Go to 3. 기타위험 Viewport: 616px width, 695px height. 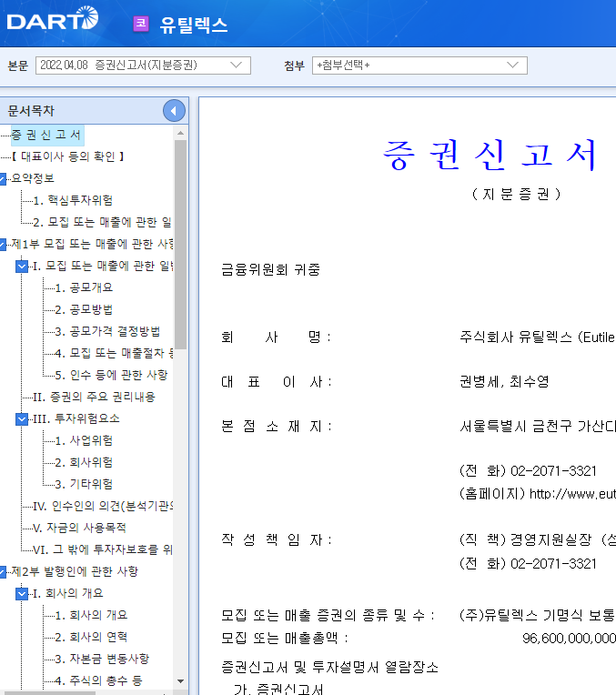point(84,484)
